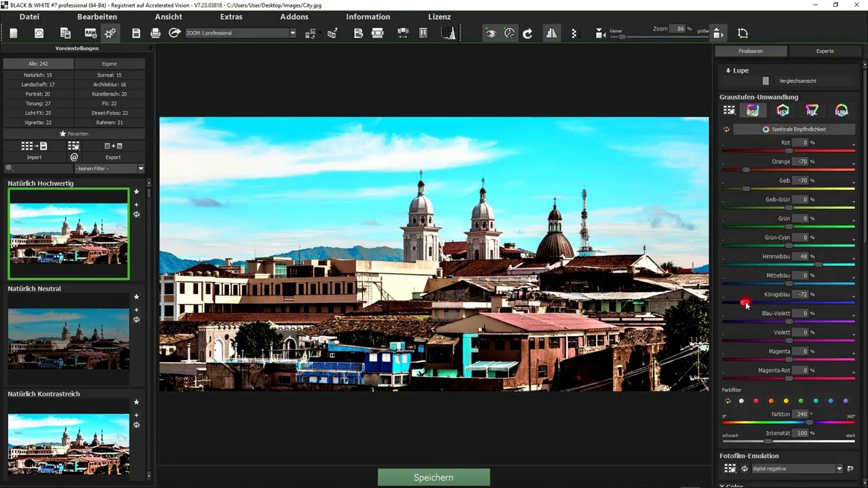Click the rotate arrow toolbar icon
The height and width of the screenshot is (488, 868).
[528, 33]
